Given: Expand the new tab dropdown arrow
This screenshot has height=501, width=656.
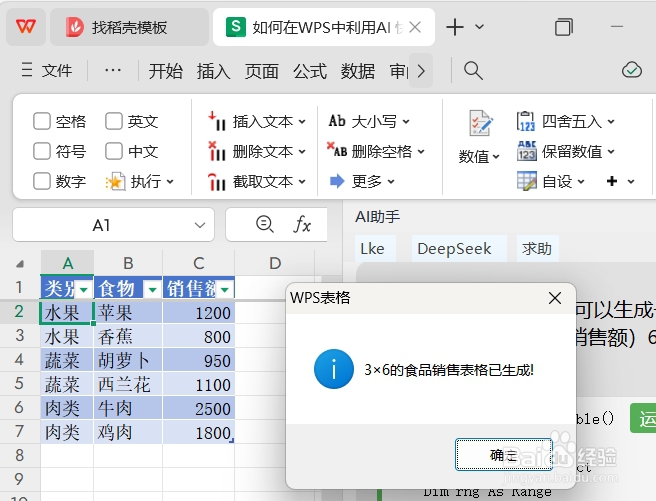Looking at the screenshot, I should coord(479,27).
